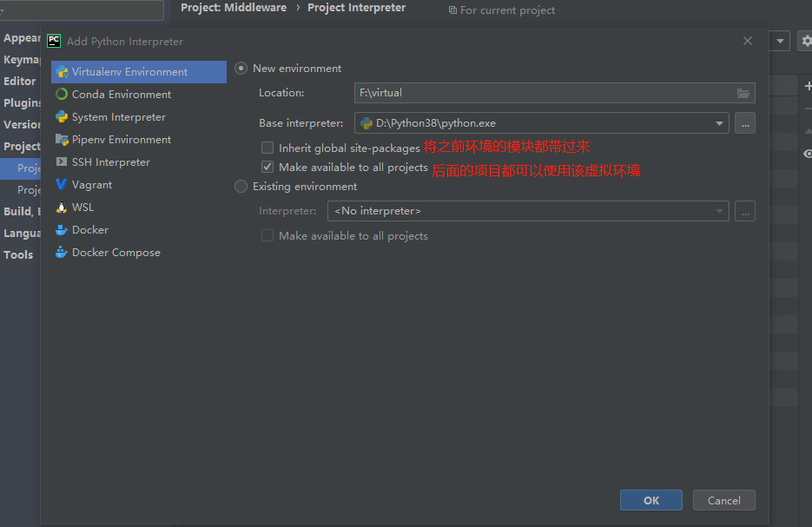812x527 pixels.
Task: Click the Docker Compose icon
Action: (62, 252)
